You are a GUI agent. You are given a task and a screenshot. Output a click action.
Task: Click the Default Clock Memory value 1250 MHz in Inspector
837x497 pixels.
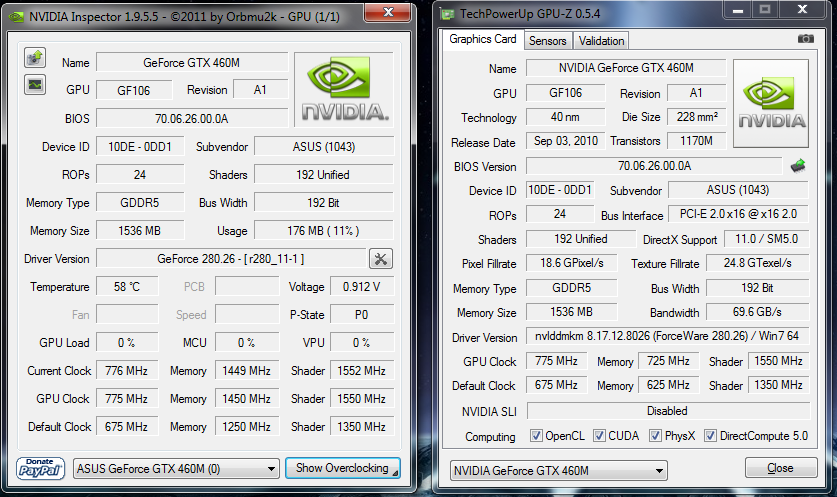[247, 427]
